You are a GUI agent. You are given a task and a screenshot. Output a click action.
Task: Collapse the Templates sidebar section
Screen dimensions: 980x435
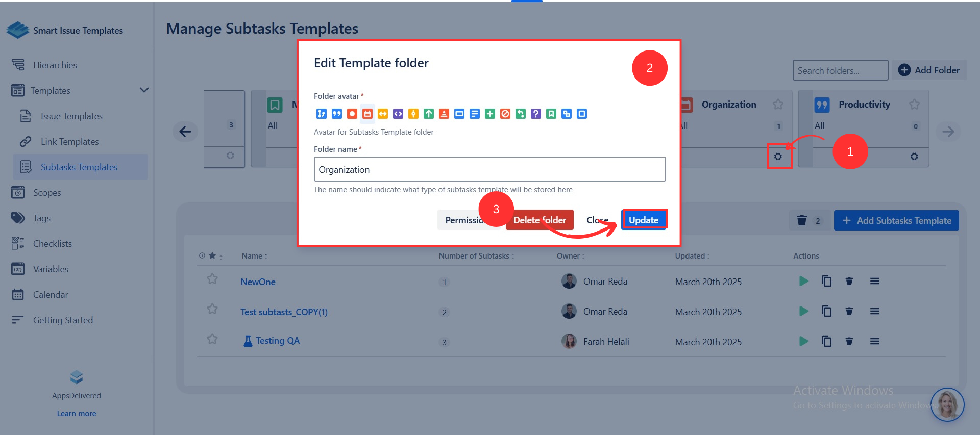(144, 90)
